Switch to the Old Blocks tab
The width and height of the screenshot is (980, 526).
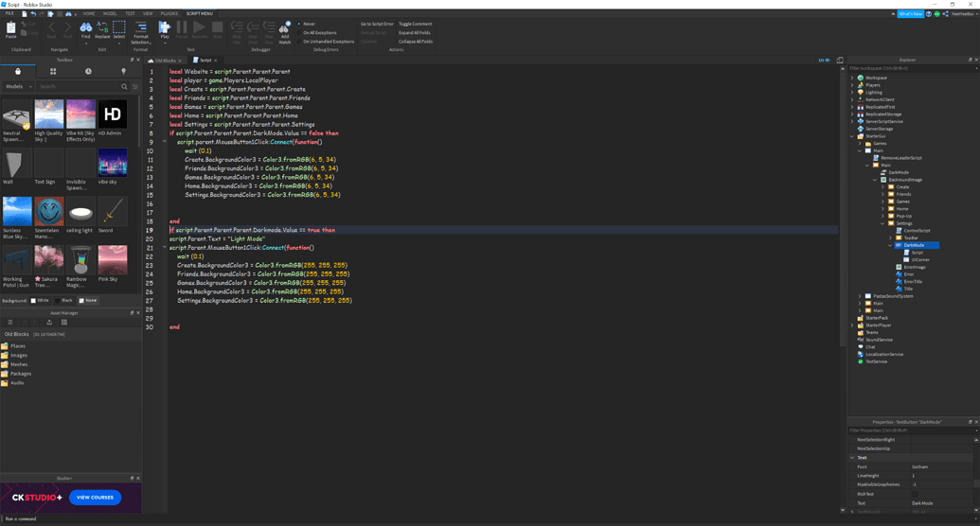165,61
